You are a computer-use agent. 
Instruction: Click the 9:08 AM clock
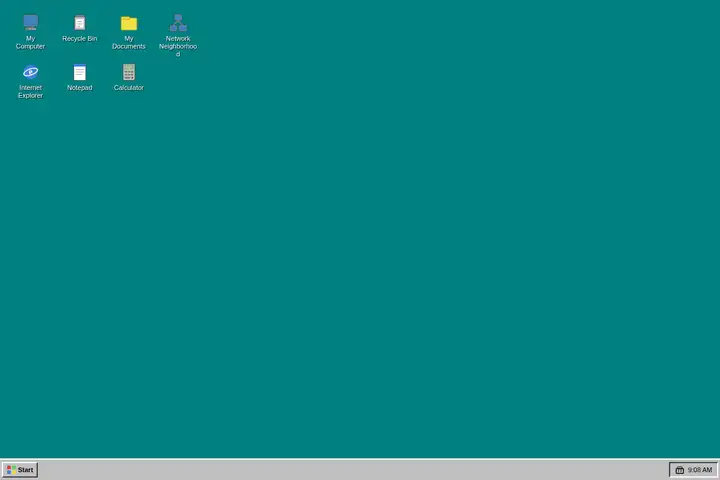pyautogui.click(x=700, y=470)
